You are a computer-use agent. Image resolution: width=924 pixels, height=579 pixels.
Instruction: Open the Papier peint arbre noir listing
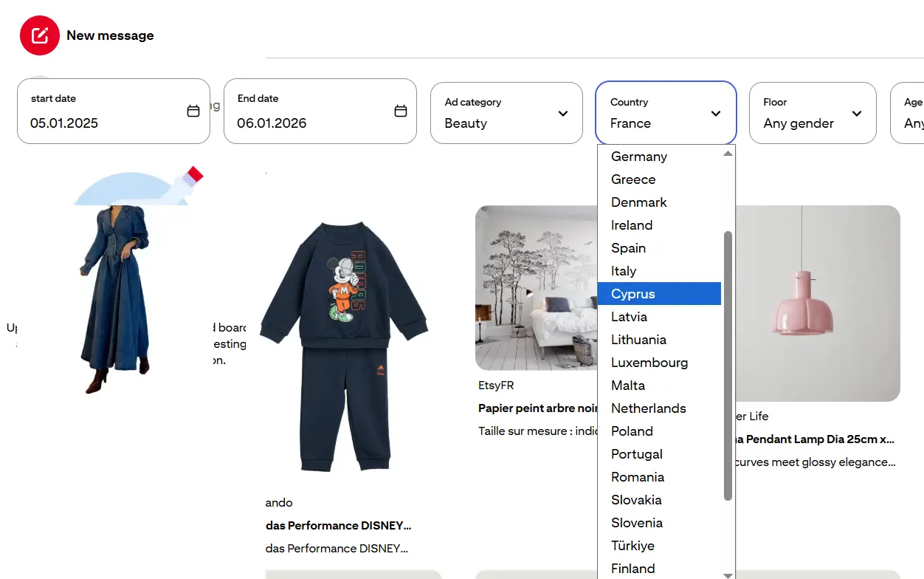coord(537,408)
